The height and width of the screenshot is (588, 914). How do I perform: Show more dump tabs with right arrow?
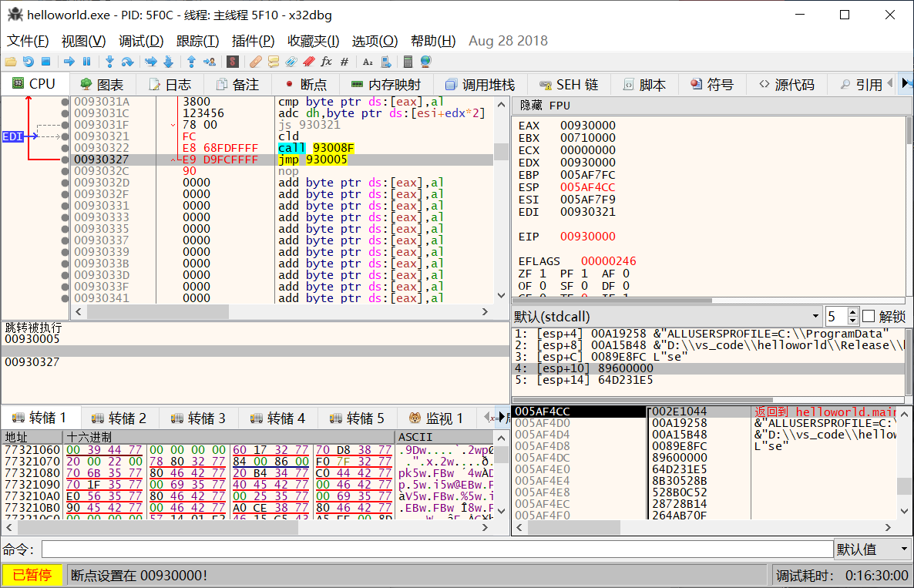point(502,417)
